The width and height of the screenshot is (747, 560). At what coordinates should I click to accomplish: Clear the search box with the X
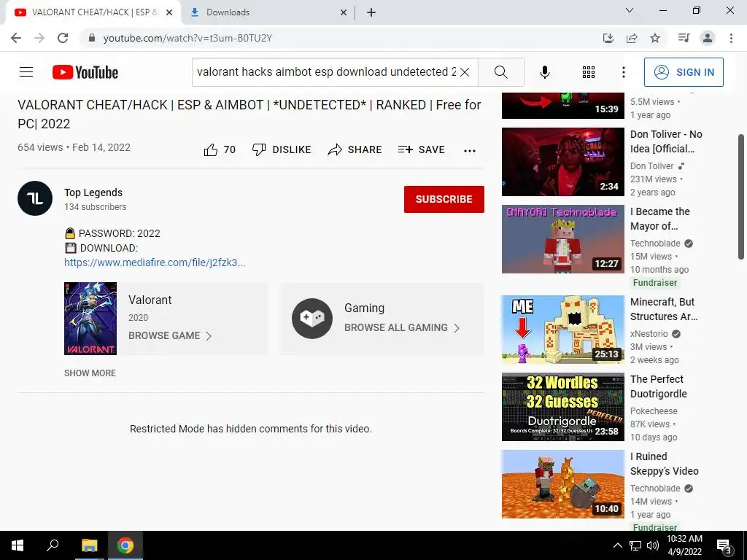(x=465, y=72)
